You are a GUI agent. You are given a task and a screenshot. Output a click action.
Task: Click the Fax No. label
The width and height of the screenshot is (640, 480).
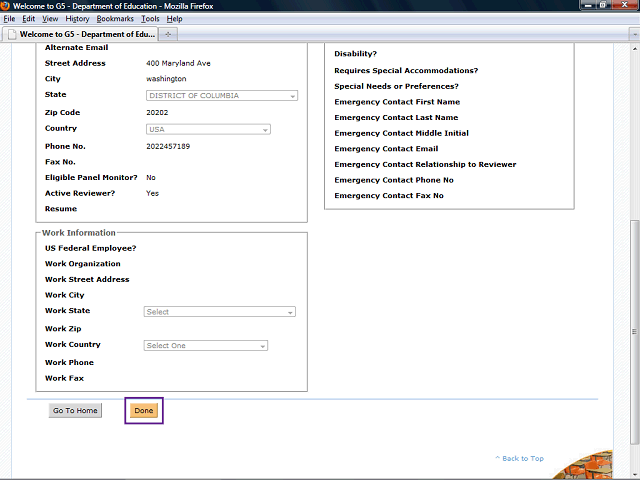[x=60, y=162]
